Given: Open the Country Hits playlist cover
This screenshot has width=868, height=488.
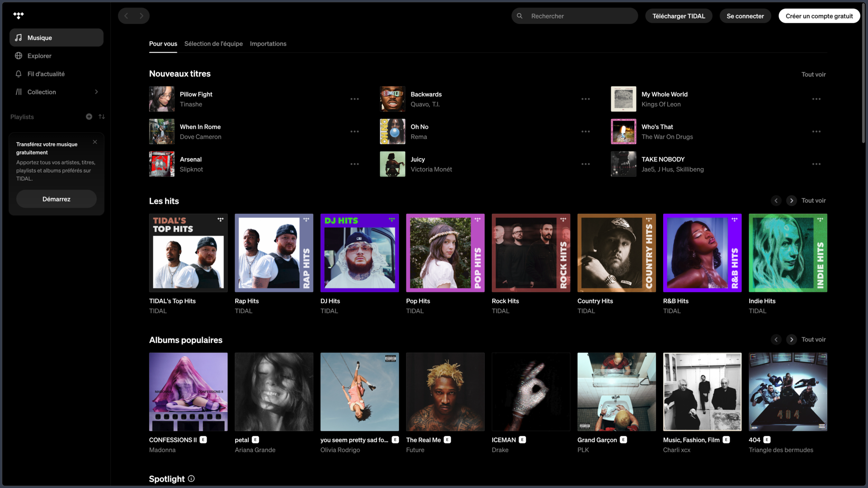Looking at the screenshot, I should coord(616,253).
